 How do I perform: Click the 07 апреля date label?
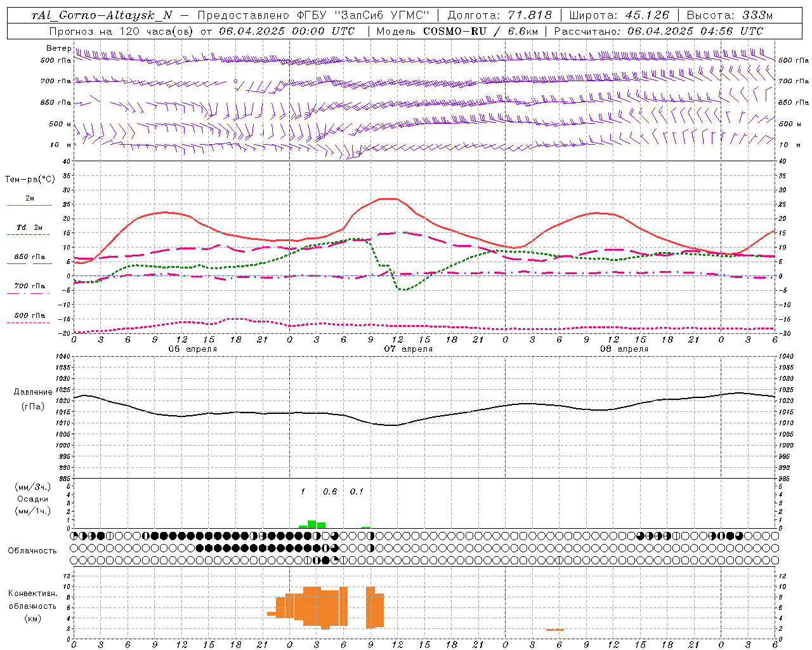[x=408, y=349]
